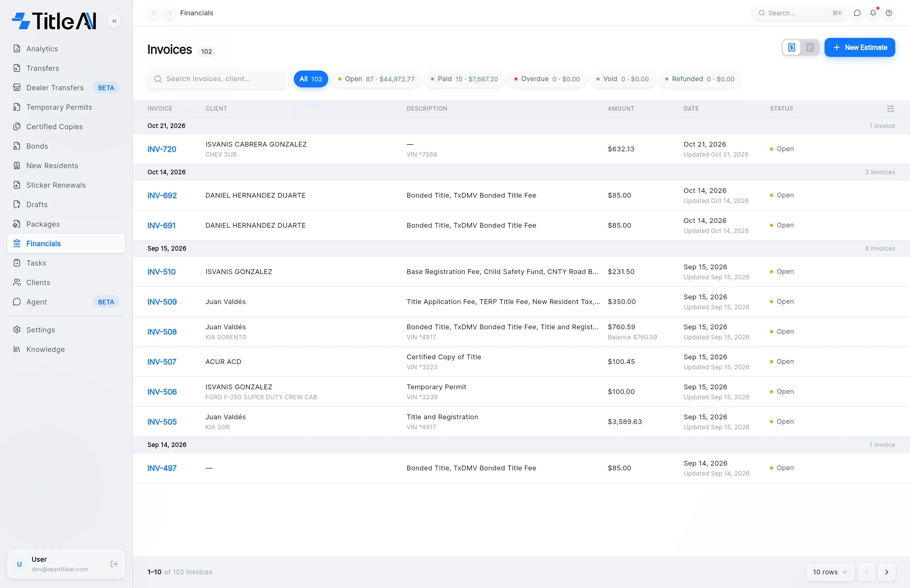Filter invoices by Paid status
Screen dimensions: 910x588
pos(464,79)
